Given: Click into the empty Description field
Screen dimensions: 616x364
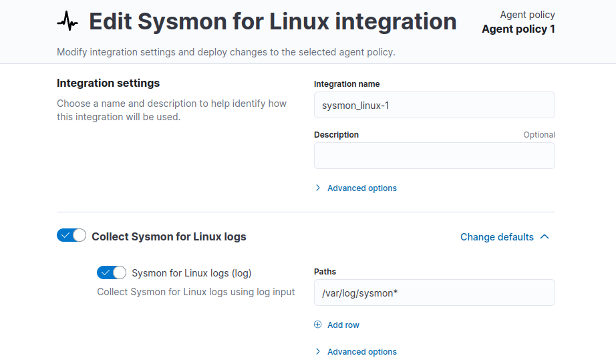Looking at the screenshot, I should pyautogui.click(x=434, y=156).
